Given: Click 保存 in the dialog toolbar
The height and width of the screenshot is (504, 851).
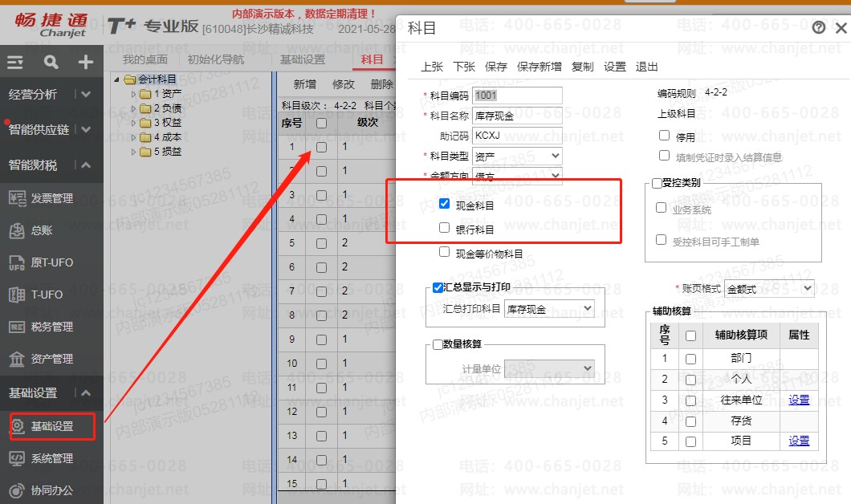Looking at the screenshot, I should pos(495,67).
